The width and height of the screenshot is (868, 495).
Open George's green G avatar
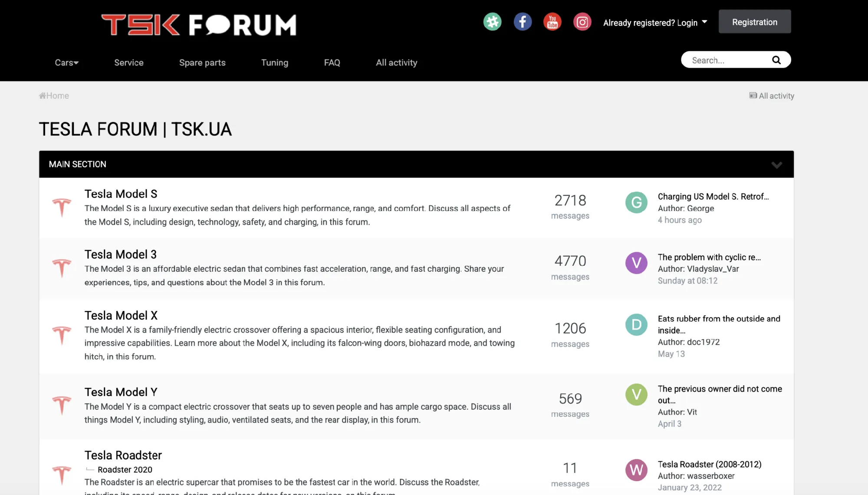[636, 202]
